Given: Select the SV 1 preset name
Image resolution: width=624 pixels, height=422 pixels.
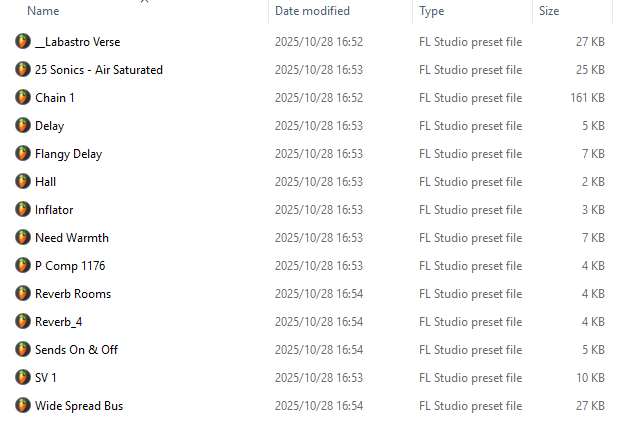Looking at the screenshot, I should click(46, 377).
